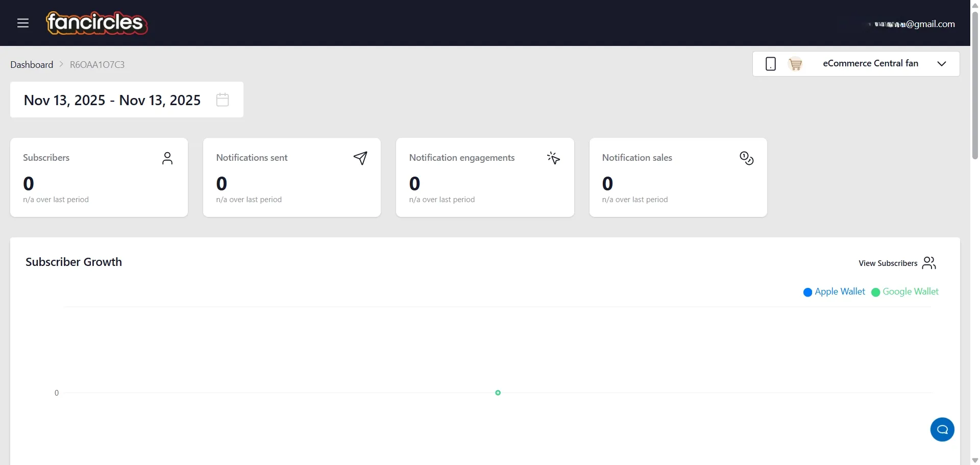Click the mobile phone icon in selector
Screen dimensions: 980x465
coord(771,64)
